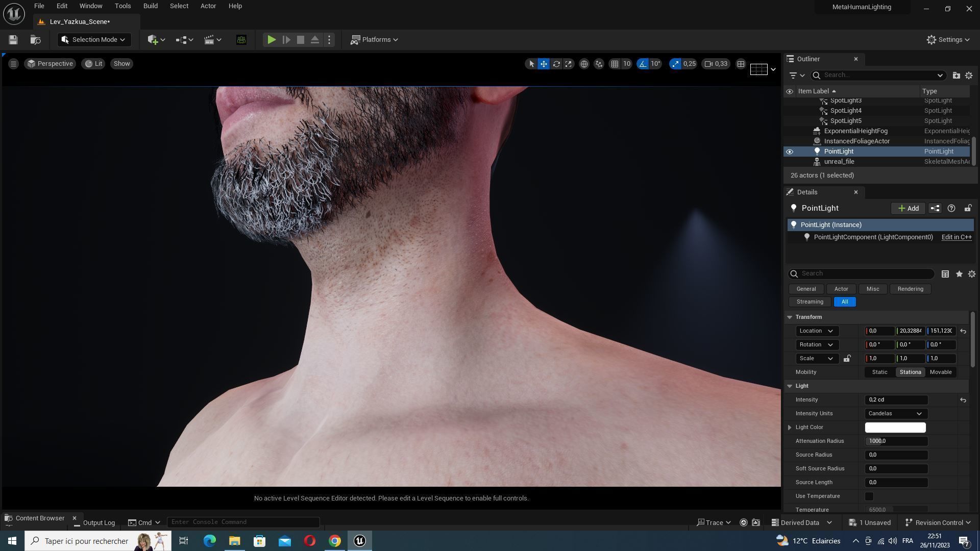Image resolution: width=980 pixels, height=551 pixels.
Task: Select the rotate transform tool
Action: (x=556, y=64)
